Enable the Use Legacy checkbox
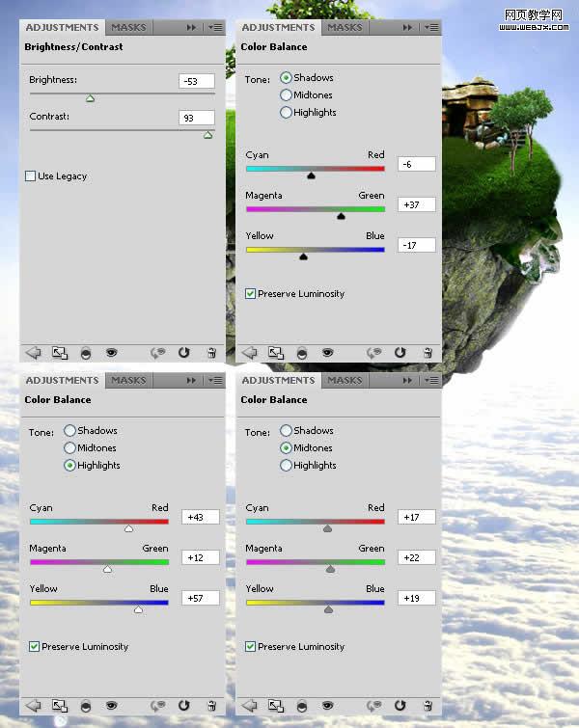 tap(30, 175)
